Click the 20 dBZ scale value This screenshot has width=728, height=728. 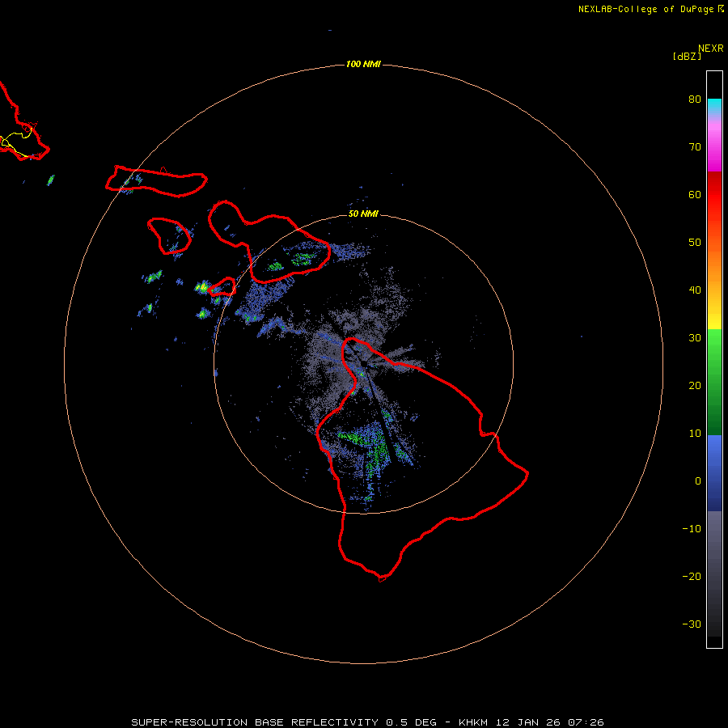695,386
